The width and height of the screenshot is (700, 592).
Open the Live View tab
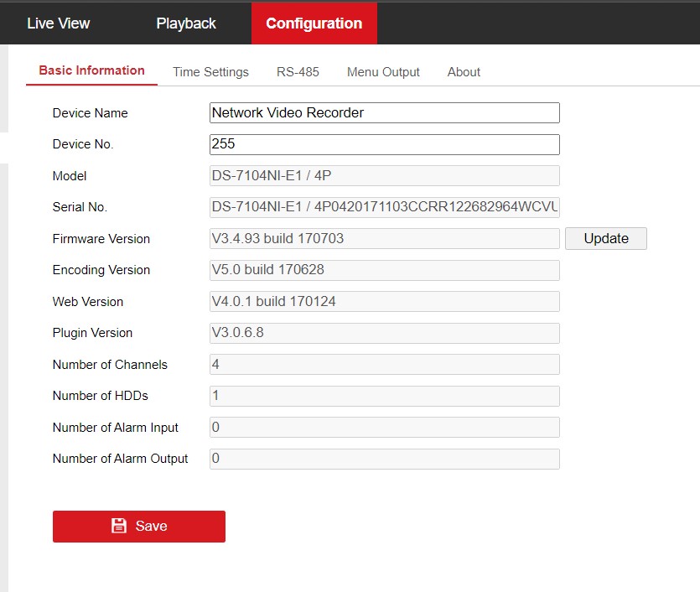pos(58,23)
